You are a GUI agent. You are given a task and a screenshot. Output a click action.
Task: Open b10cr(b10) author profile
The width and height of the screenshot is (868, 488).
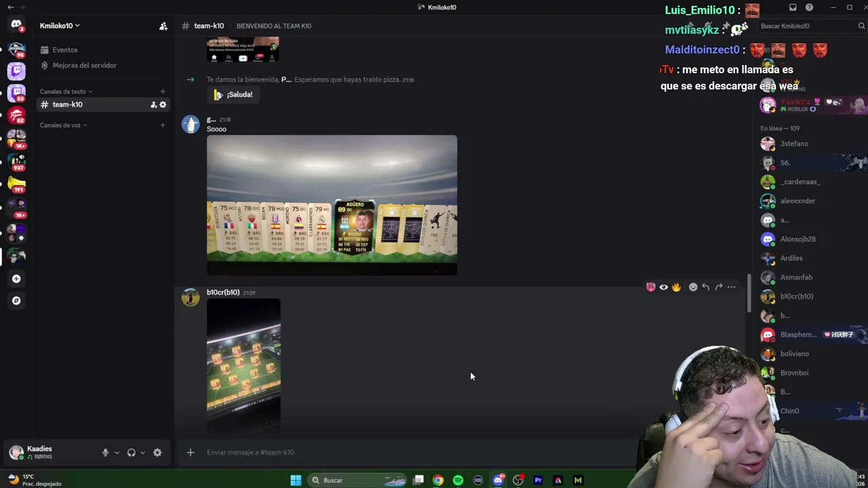pyautogui.click(x=223, y=292)
